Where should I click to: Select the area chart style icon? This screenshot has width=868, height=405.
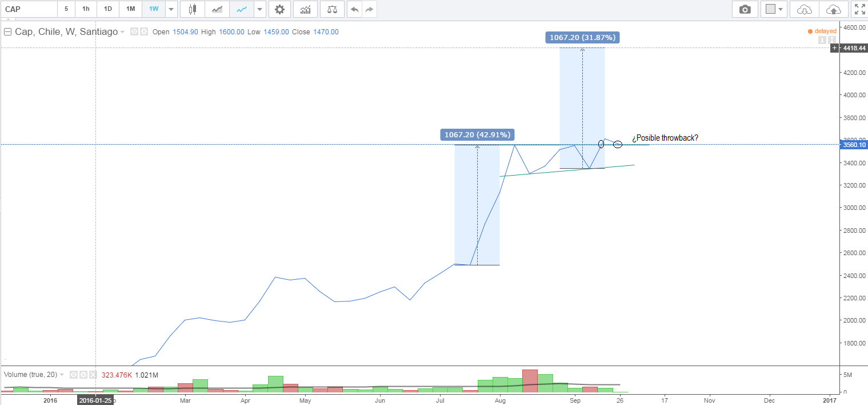pos(217,9)
